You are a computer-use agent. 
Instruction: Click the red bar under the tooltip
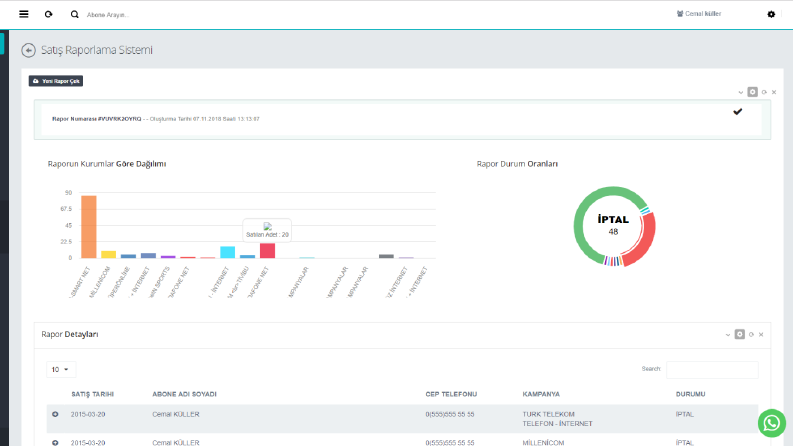(268, 250)
